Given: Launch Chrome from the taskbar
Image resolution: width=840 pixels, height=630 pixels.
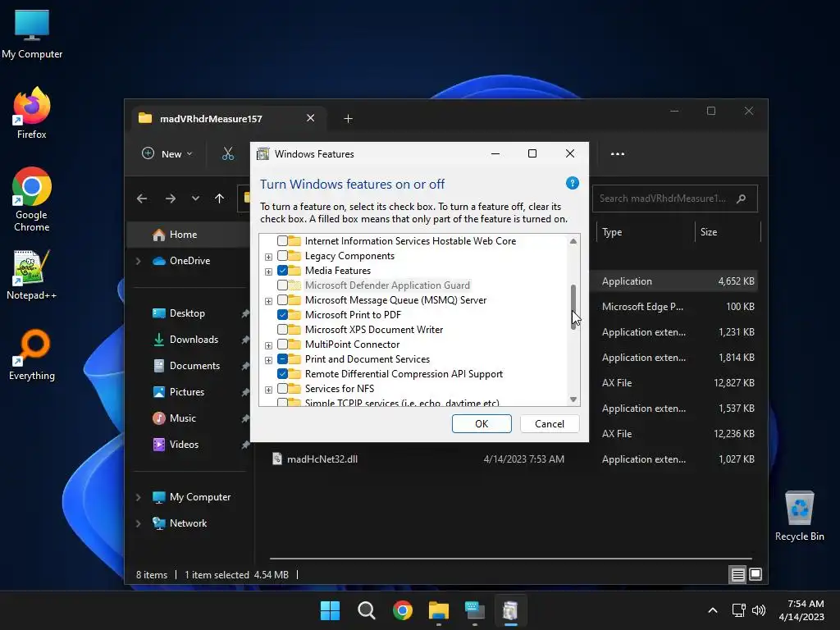Looking at the screenshot, I should pyautogui.click(x=402, y=610).
